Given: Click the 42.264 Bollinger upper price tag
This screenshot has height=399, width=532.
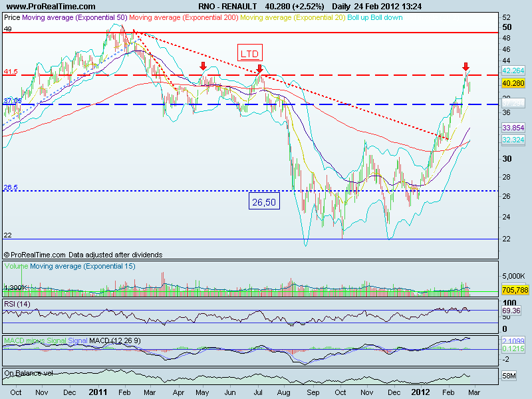Looking at the screenshot, I should pos(513,70).
